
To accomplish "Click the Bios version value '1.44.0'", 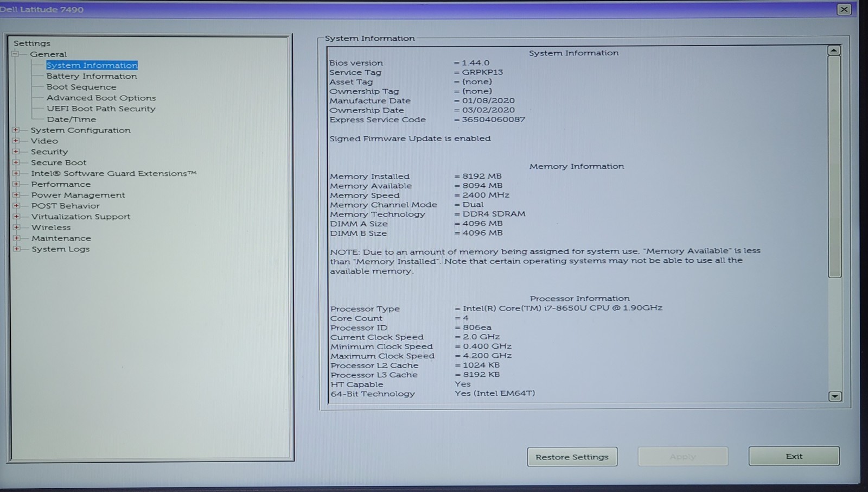I will (x=475, y=63).
